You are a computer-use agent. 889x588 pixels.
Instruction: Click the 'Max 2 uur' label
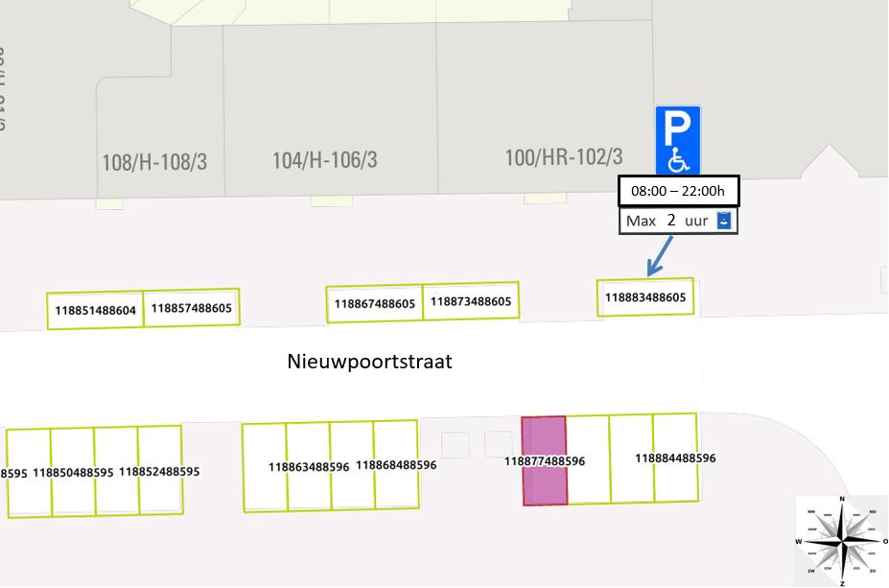tap(667, 221)
